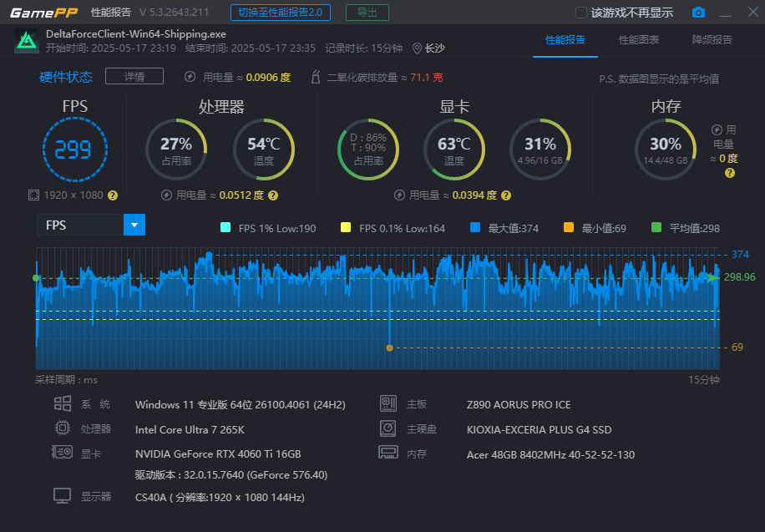Click the DeltaForce game logo icon
The image size is (765, 532).
[27, 41]
